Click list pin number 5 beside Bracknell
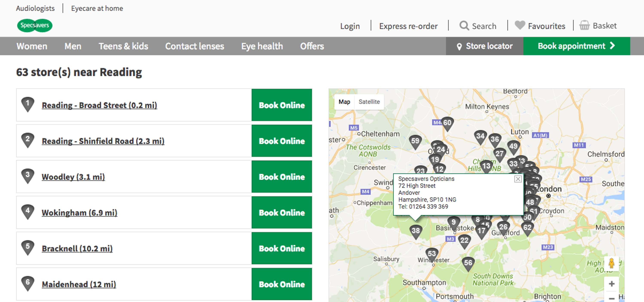Screen dimensions: 644x302 click(x=27, y=247)
